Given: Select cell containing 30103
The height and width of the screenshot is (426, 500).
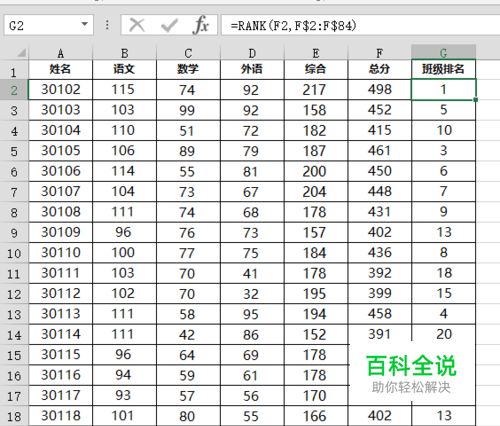Looking at the screenshot, I should tap(60, 110).
